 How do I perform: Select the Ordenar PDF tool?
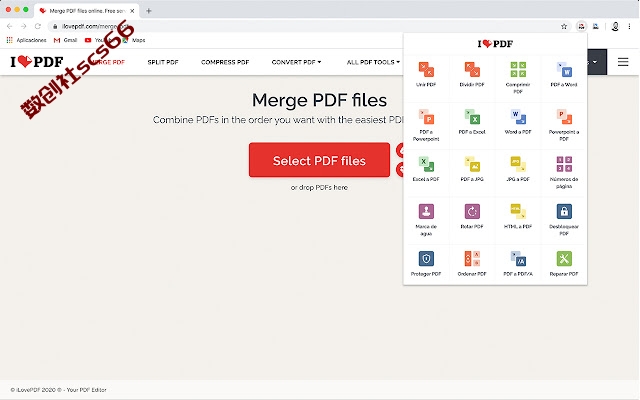click(x=472, y=264)
